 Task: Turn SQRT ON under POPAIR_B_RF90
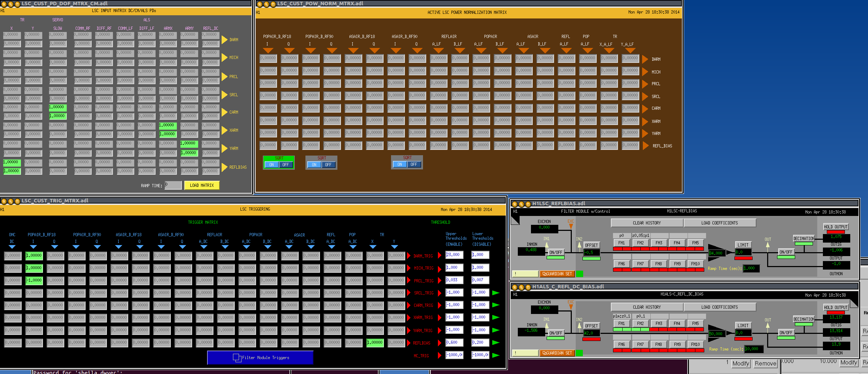[314, 165]
